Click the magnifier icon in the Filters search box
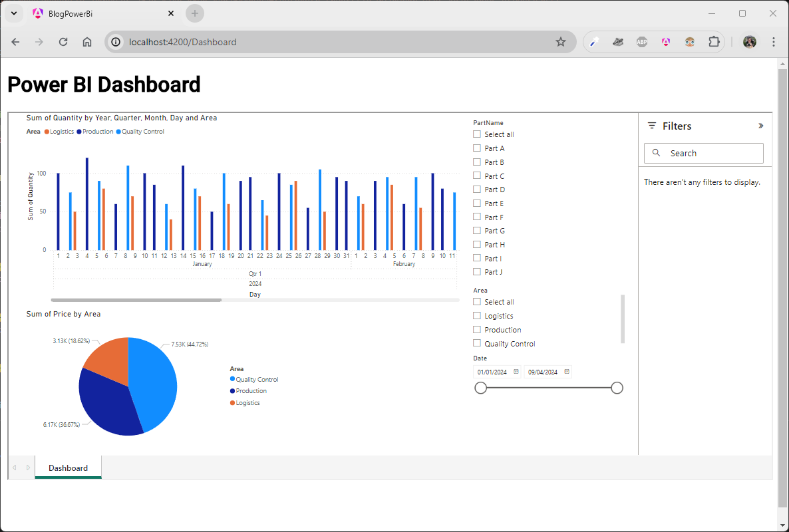Image resolution: width=789 pixels, height=532 pixels. click(x=656, y=153)
